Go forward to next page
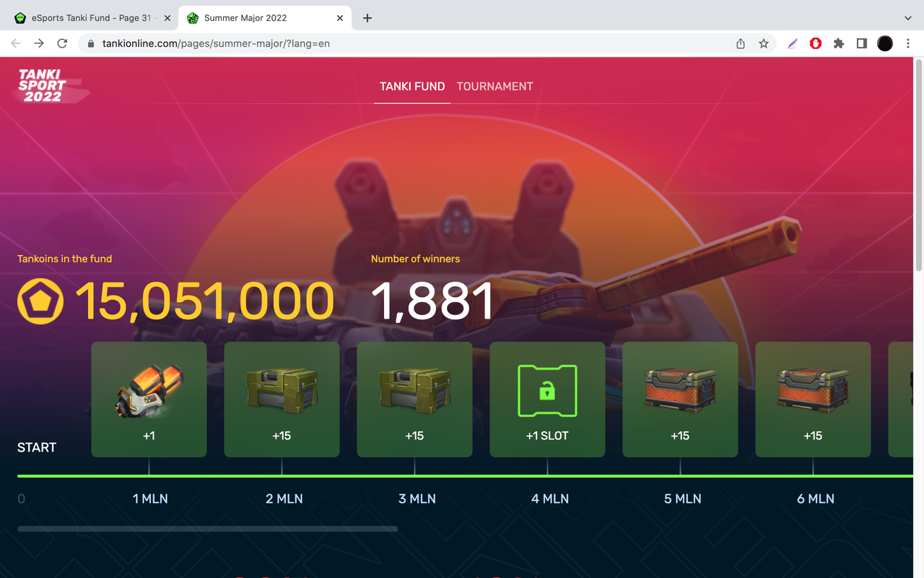Screen dimensions: 924x578 click(x=39, y=43)
